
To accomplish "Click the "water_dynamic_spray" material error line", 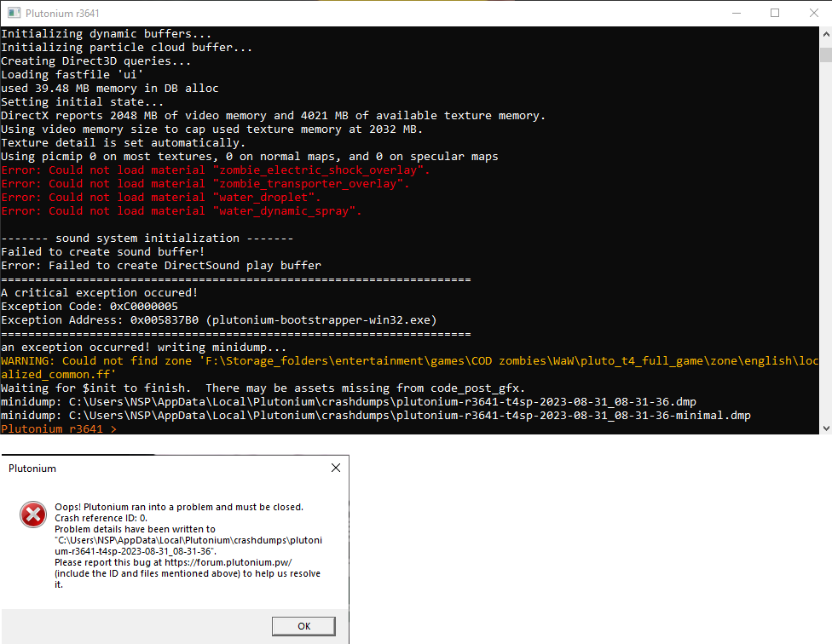I will click(x=181, y=211).
